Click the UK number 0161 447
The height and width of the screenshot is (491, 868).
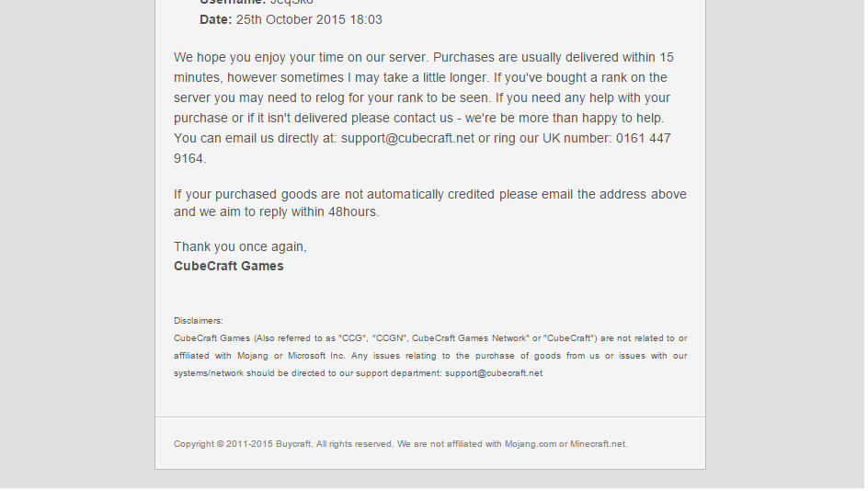tap(644, 139)
